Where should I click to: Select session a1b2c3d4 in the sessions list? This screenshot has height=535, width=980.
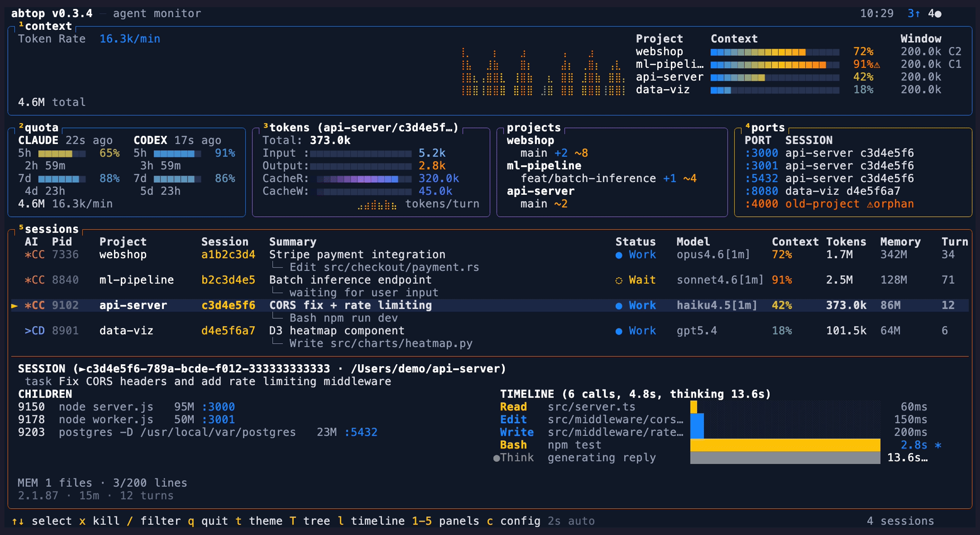pos(228,255)
